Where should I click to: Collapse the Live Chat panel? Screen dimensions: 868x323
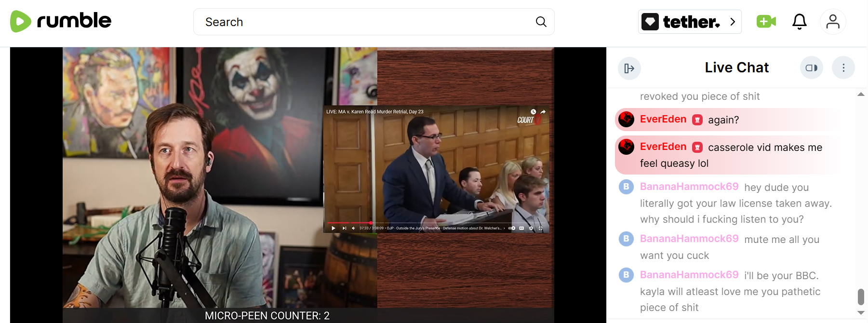[x=629, y=68]
